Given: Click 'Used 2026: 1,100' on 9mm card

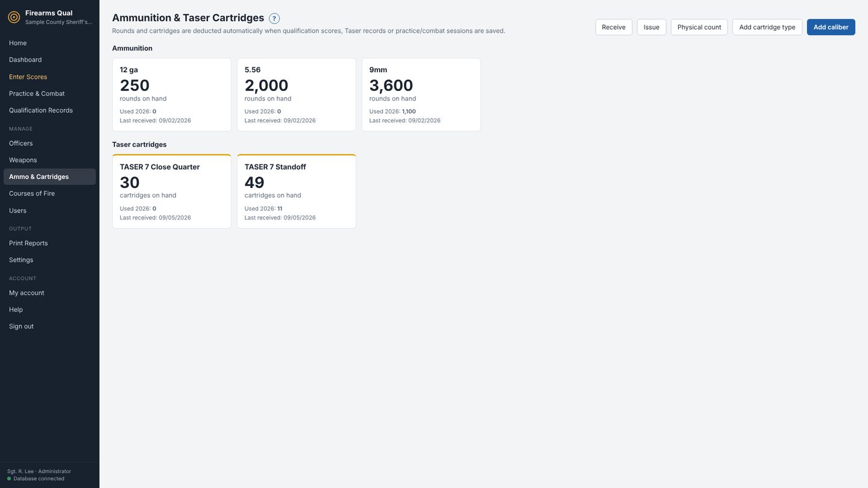Looking at the screenshot, I should click(392, 111).
